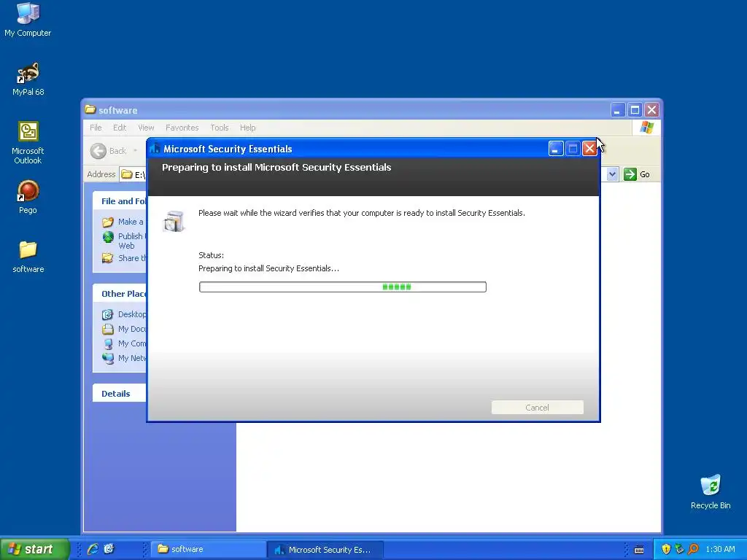
Task: Close Microsoft Security Essentials dialog
Action: pyautogui.click(x=589, y=149)
